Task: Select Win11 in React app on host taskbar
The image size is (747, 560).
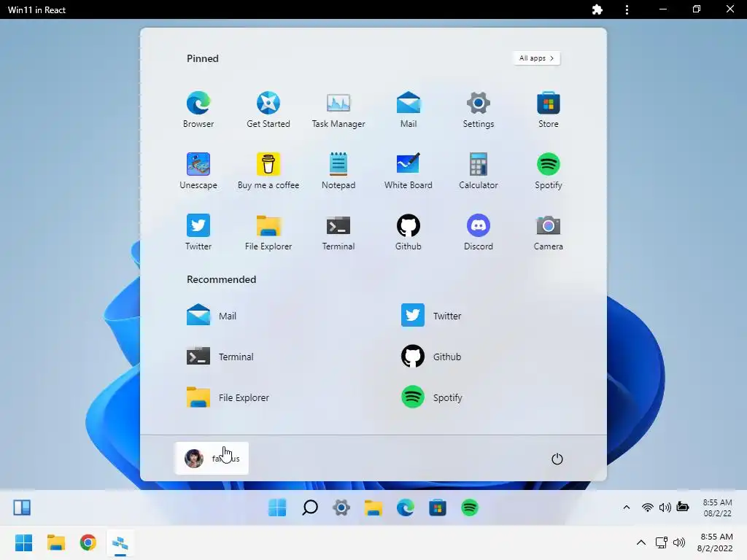Action: (x=120, y=542)
